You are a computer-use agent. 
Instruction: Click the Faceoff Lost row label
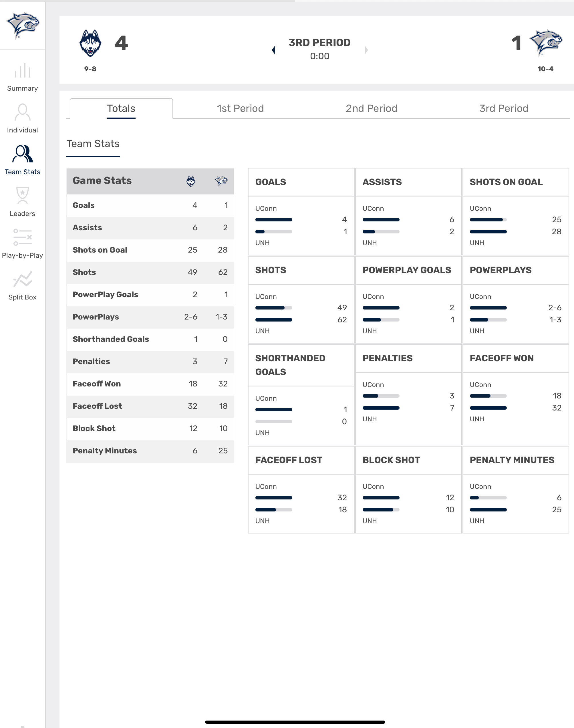click(98, 406)
